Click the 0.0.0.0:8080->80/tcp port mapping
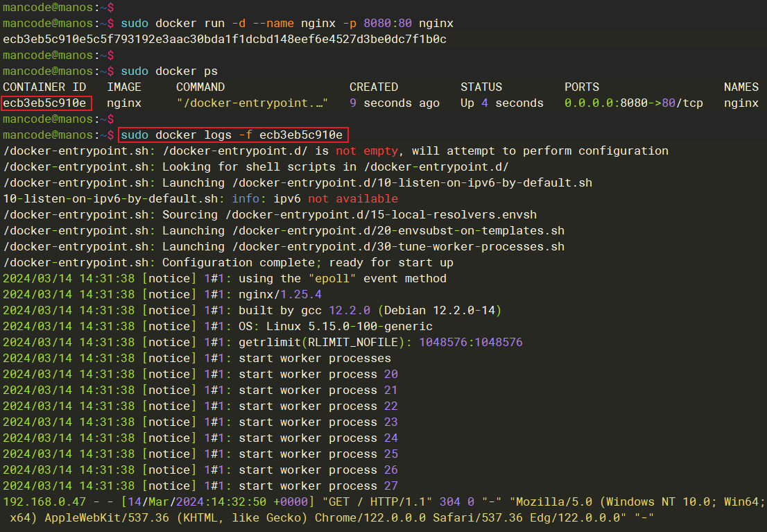Image resolution: width=767 pixels, height=532 pixels. tap(634, 103)
